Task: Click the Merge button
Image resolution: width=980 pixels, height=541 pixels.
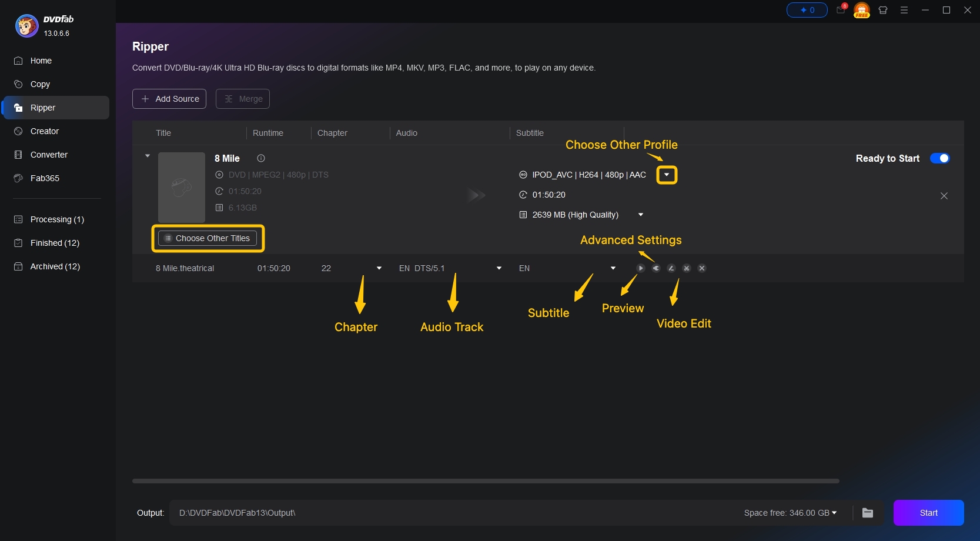Action: pyautogui.click(x=243, y=99)
